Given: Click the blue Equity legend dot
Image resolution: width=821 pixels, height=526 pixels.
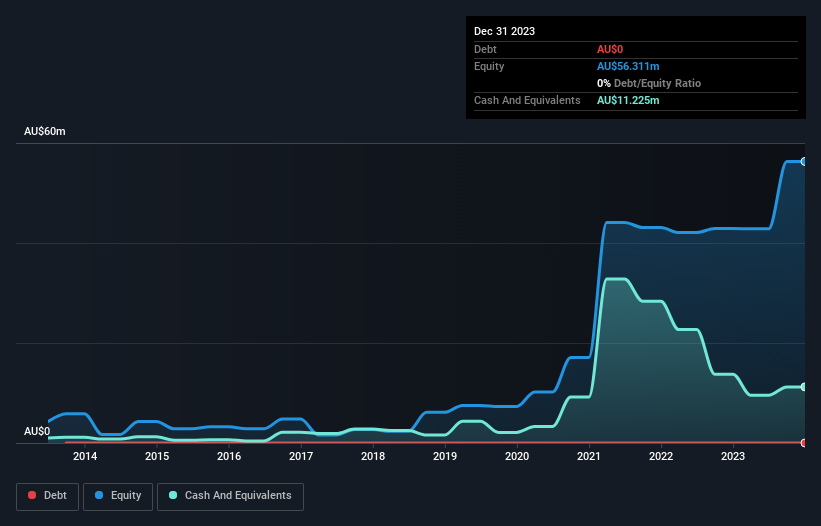Looking at the screenshot, I should pos(99,495).
